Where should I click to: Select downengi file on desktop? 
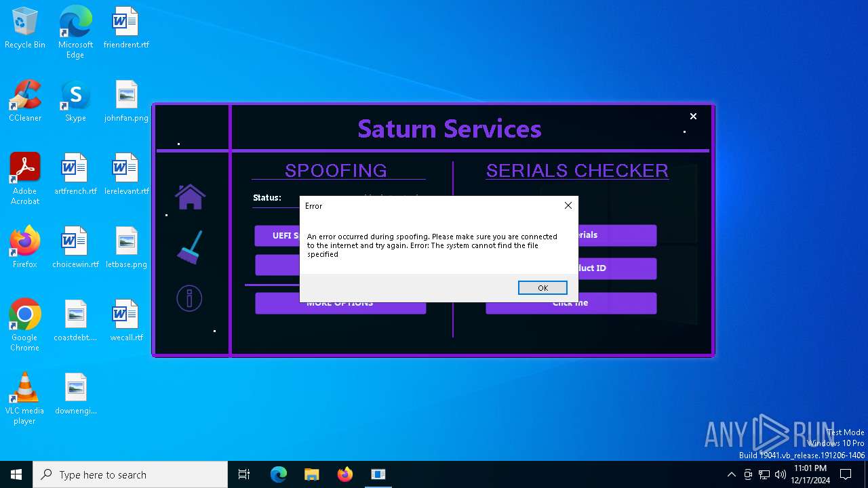pyautogui.click(x=75, y=394)
